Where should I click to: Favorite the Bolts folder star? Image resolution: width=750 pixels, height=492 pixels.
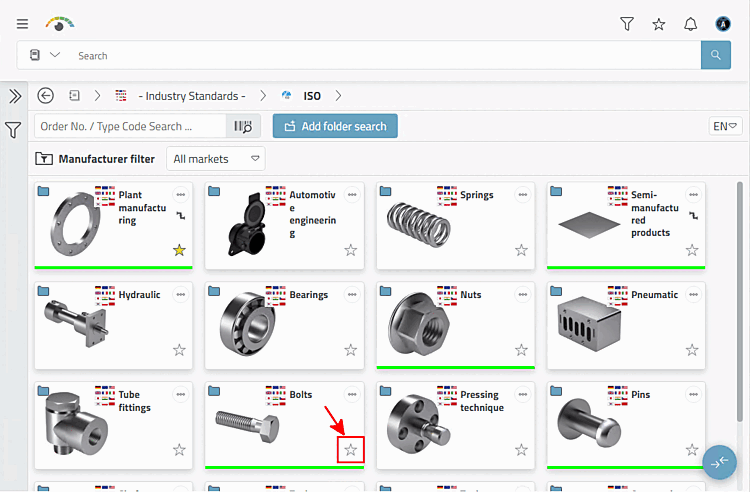point(351,449)
